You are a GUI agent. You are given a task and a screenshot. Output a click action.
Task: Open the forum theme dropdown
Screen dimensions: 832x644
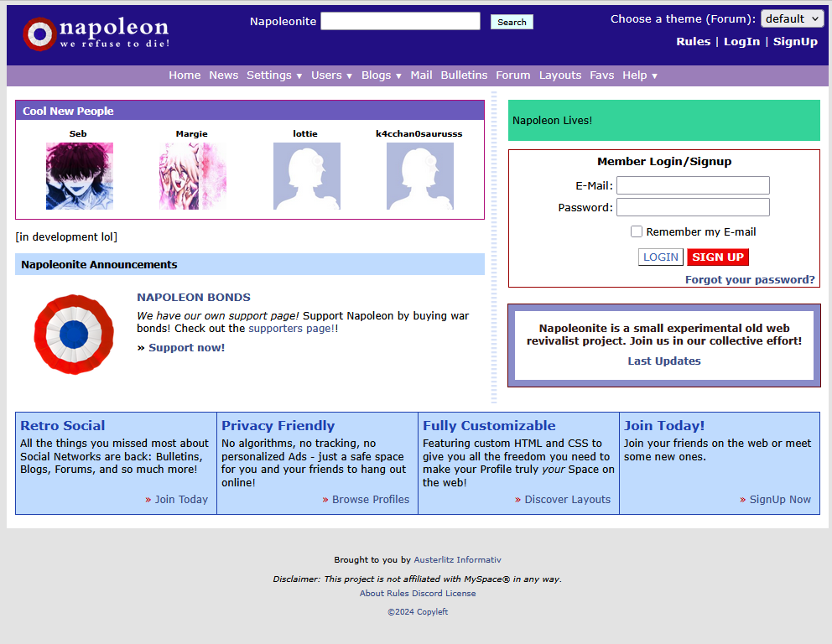tap(792, 18)
